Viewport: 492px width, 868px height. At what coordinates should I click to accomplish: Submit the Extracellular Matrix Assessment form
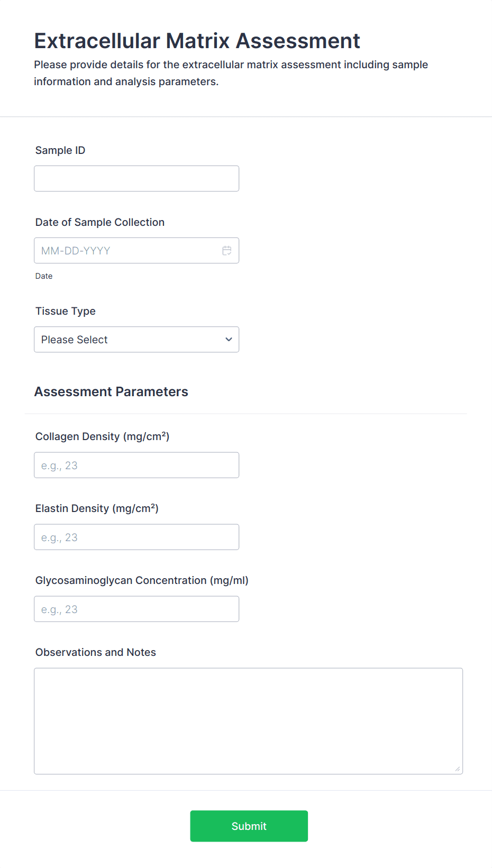coord(249,826)
